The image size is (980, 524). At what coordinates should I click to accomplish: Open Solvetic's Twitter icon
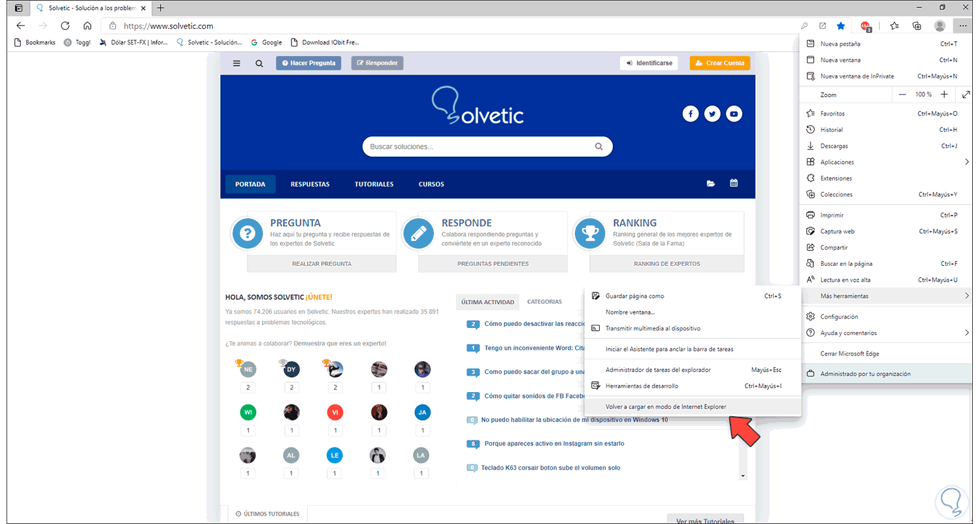coord(712,114)
